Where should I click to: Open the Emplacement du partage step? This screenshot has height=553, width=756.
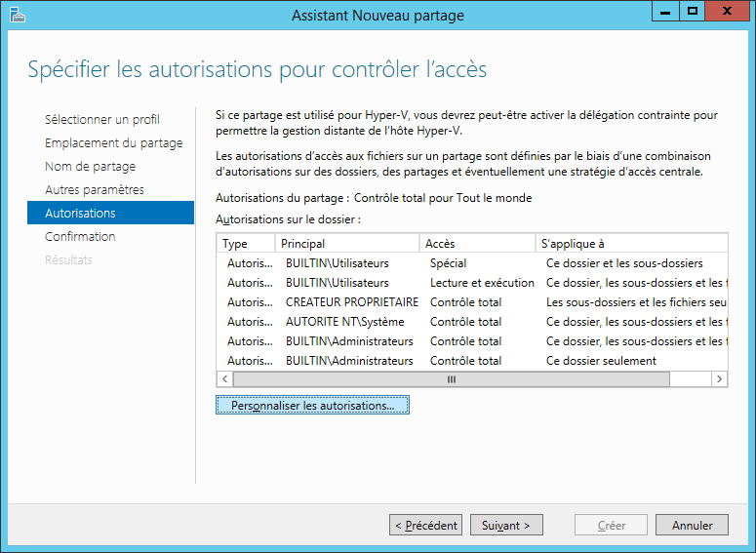[113, 143]
